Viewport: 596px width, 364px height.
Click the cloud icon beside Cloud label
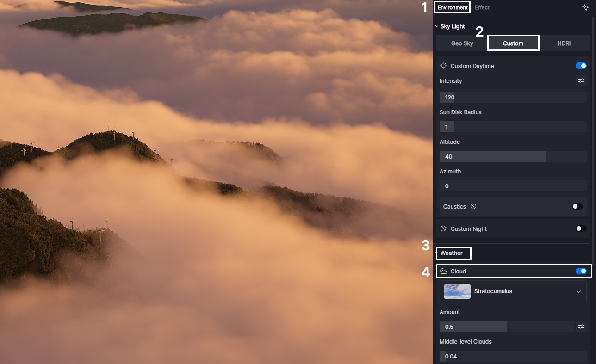[x=443, y=271]
